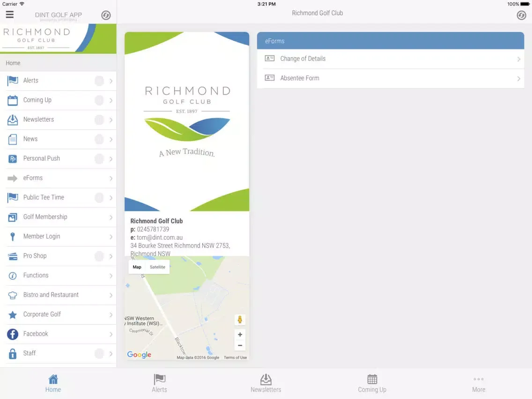
Task: Expand the Alerts row chevron
Action: 111,81
